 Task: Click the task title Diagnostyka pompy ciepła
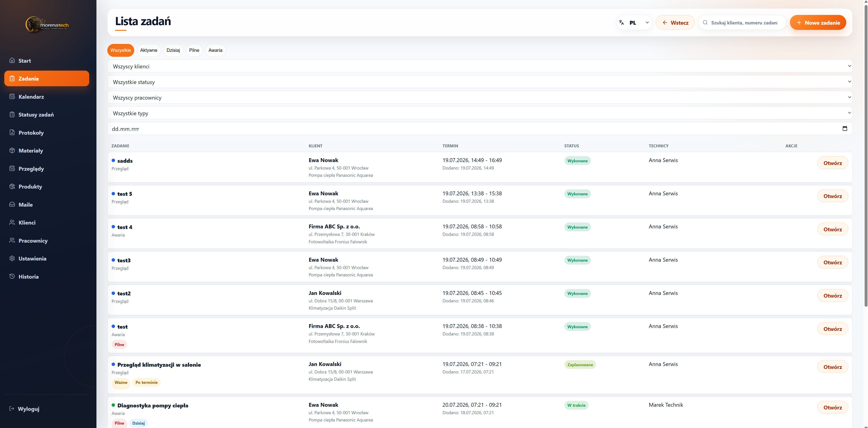click(x=153, y=405)
